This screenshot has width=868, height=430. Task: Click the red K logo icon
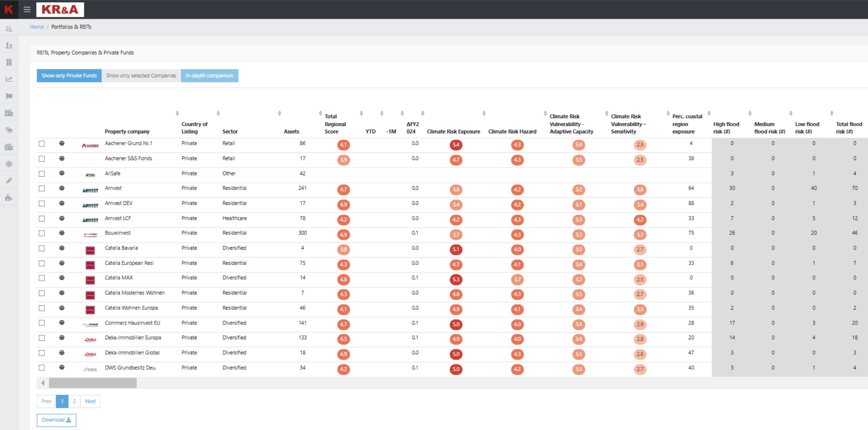pyautogui.click(x=9, y=9)
